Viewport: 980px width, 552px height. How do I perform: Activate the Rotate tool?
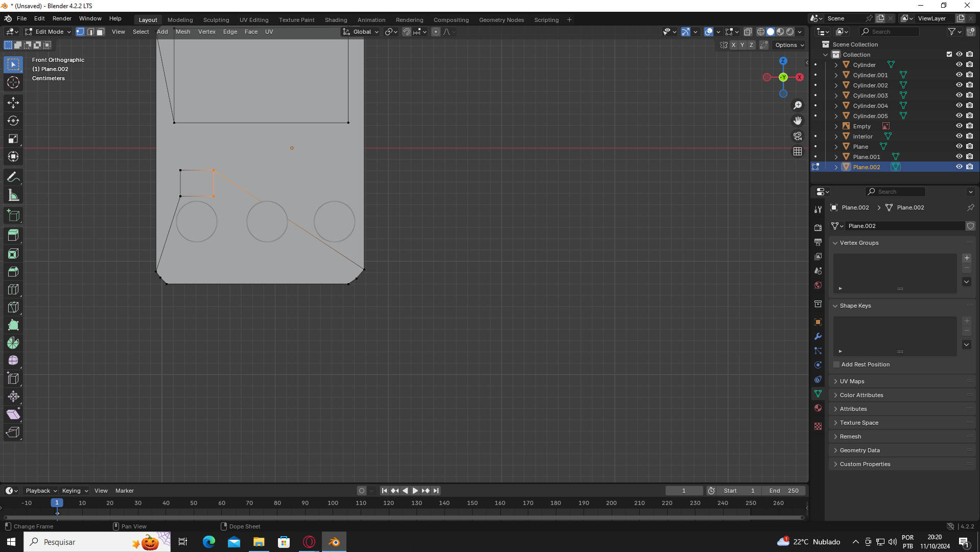pos(13,121)
